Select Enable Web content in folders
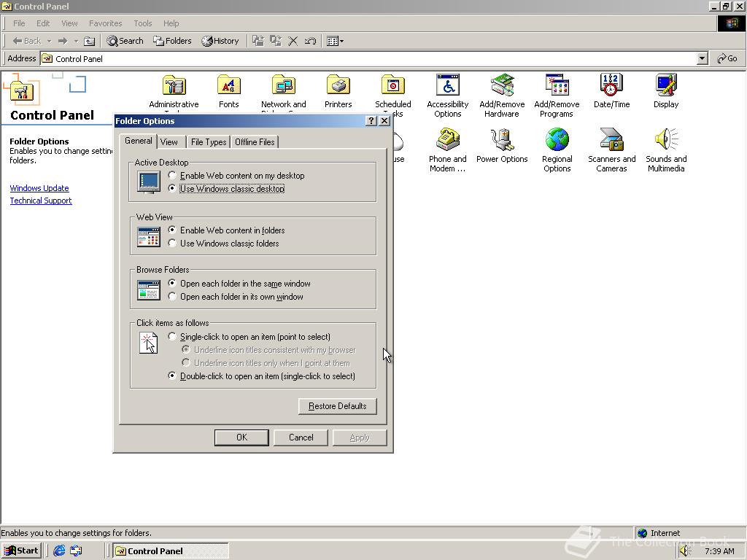Image resolution: width=747 pixels, height=560 pixels. pos(227,230)
